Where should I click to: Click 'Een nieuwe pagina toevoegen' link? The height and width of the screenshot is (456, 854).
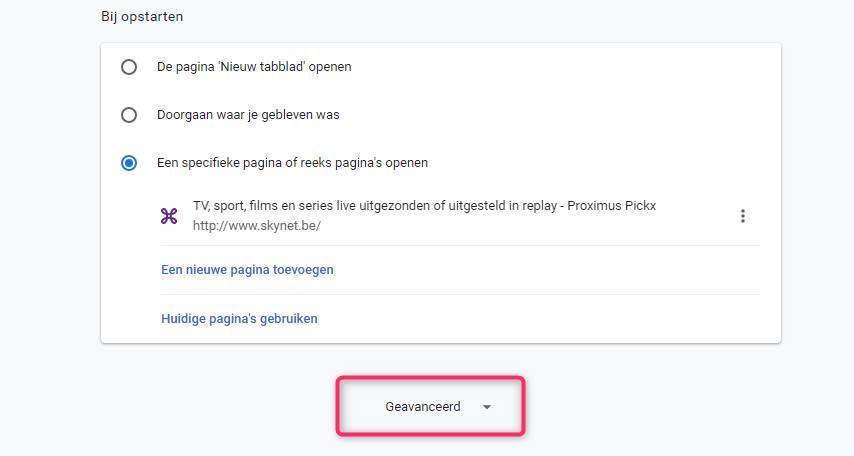coord(247,270)
